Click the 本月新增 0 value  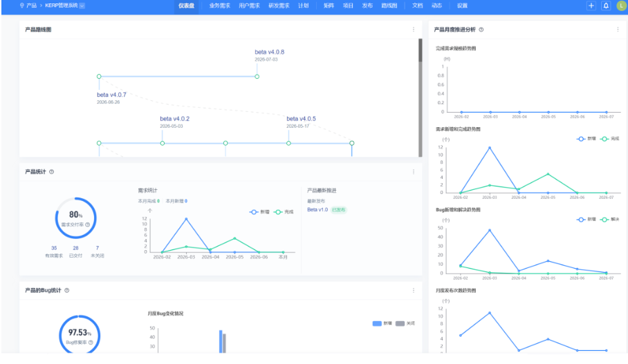[x=186, y=201]
